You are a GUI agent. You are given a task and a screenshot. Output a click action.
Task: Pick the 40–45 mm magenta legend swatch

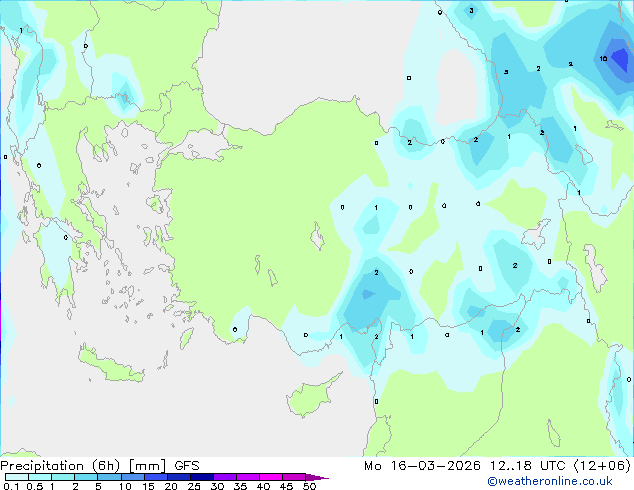(x=271, y=477)
